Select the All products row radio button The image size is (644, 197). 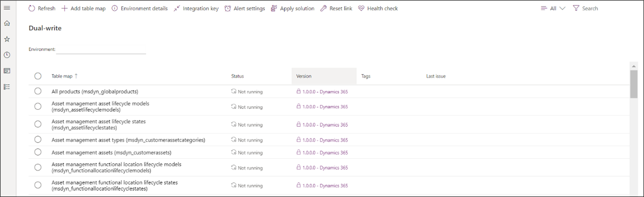38,91
